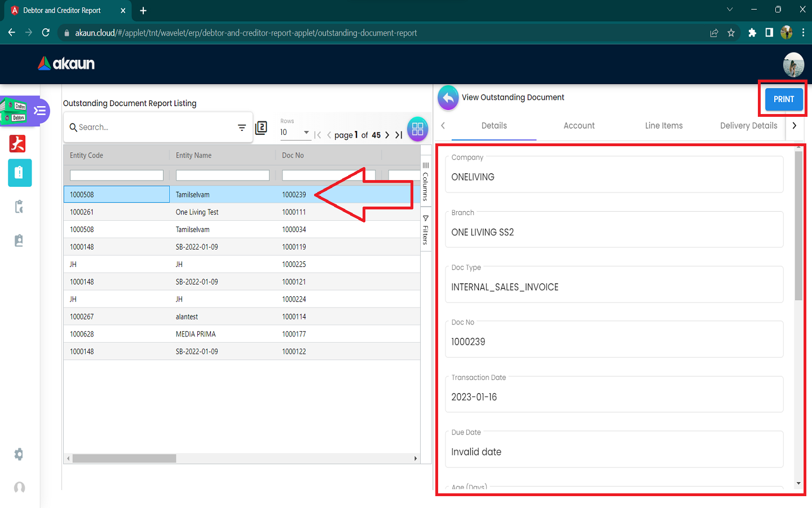Open the red PDF icon in sidebar
The width and height of the screenshot is (812, 508).
(x=17, y=144)
